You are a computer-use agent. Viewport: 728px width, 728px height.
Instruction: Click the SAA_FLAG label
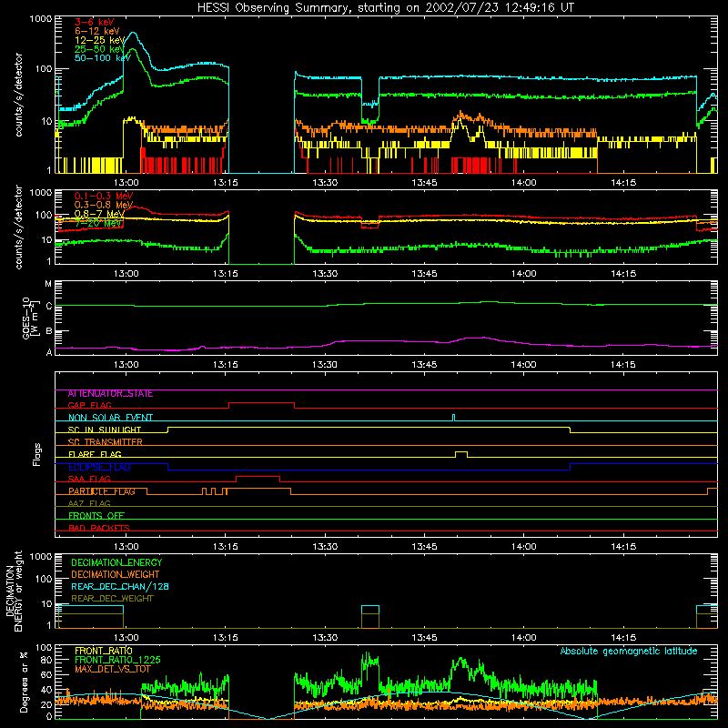tap(89, 479)
